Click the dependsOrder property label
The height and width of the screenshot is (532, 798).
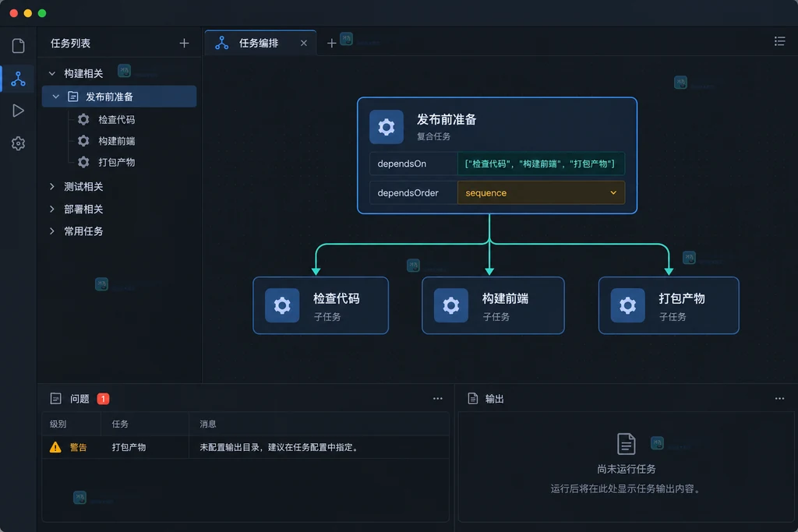click(x=408, y=192)
